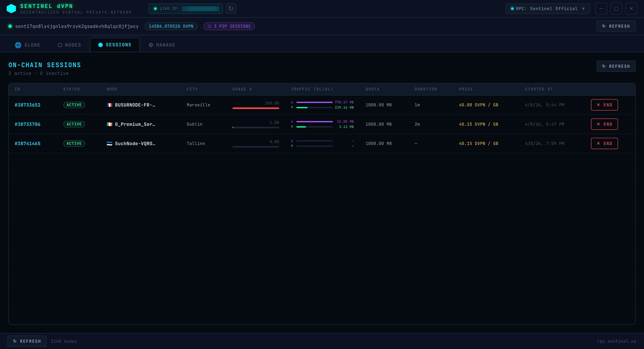Click the globe icon on Globe tab
The image size is (644, 349).
(18, 45)
